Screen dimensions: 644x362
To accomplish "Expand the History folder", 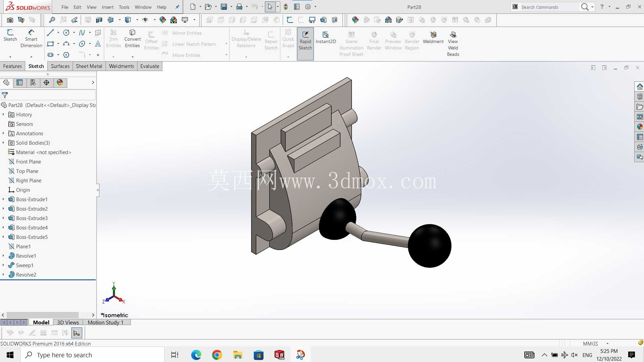I will [3, 115].
